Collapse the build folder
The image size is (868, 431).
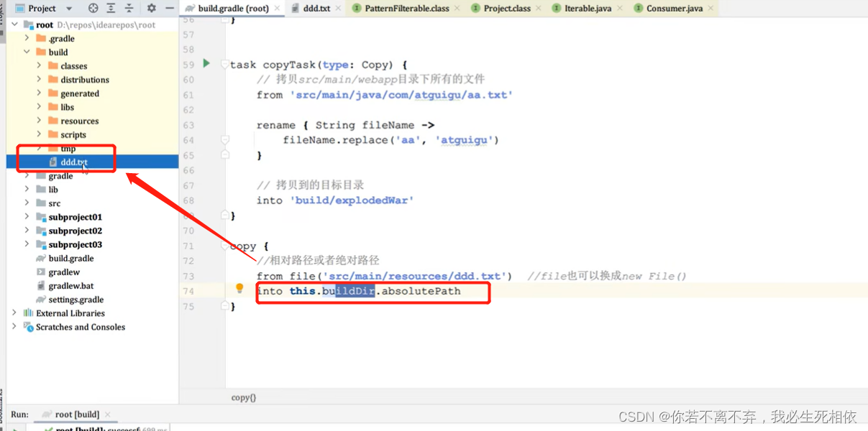point(27,52)
